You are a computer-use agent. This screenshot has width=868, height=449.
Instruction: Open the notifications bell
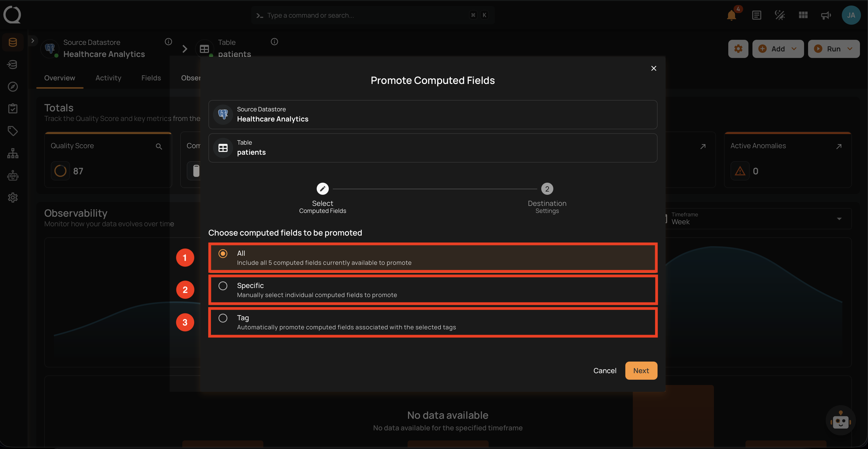click(x=732, y=15)
